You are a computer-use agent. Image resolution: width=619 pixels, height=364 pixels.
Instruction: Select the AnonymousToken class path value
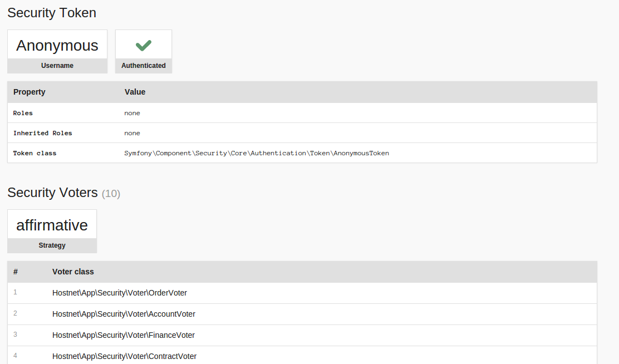click(257, 153)
